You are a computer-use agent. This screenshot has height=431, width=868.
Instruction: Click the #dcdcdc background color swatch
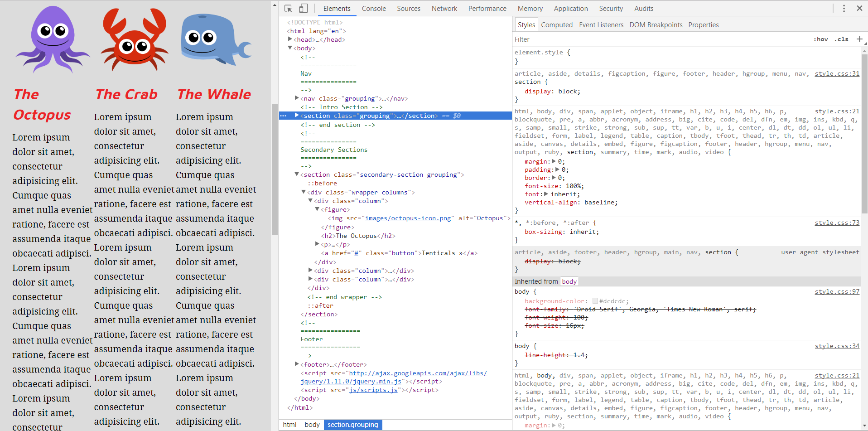coord(595,301)
